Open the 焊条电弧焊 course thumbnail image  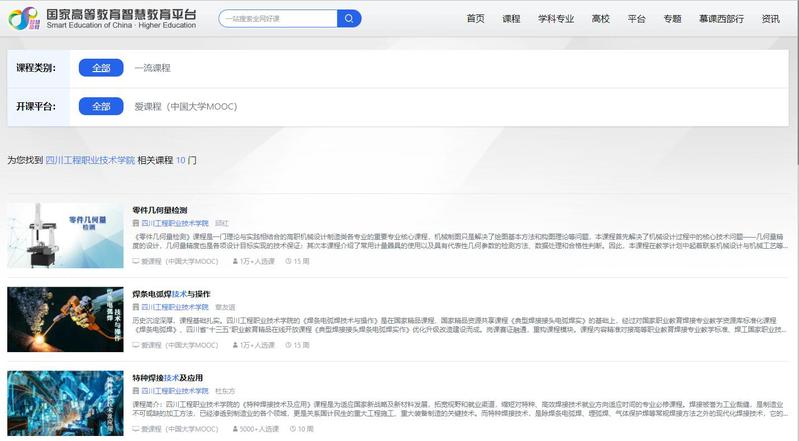click(x=65, y=320)
